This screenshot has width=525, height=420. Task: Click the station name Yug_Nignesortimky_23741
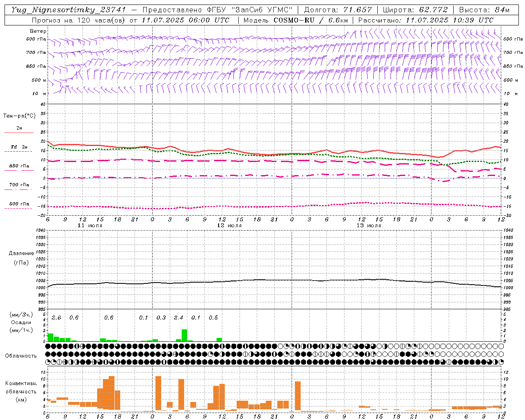pyautogui.click(x=68, y=10)
